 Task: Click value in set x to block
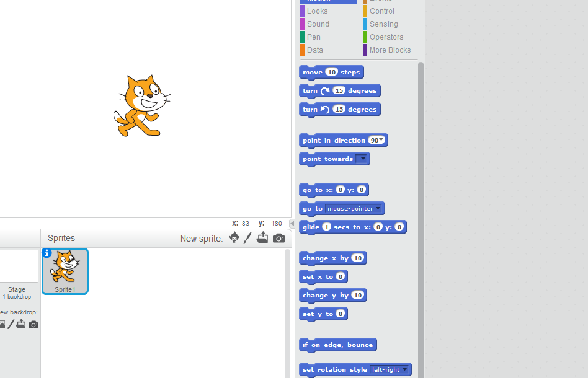click(x=340, y=276)
